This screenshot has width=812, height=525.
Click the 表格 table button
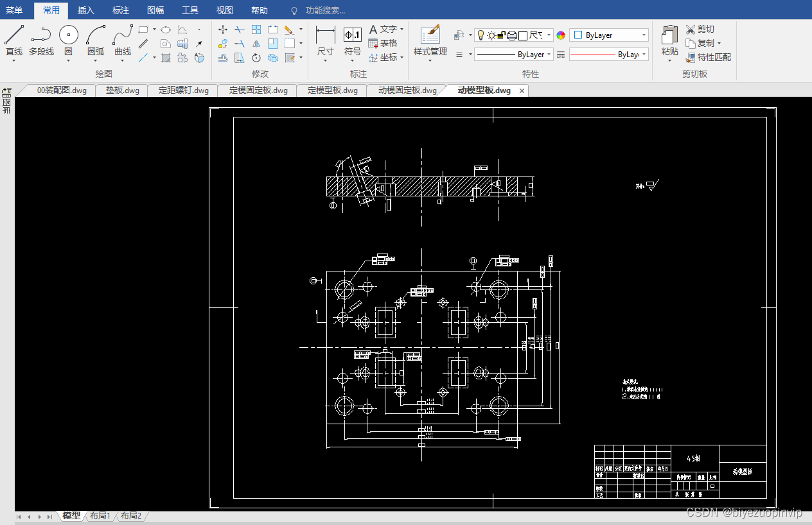tap(383, 43)
